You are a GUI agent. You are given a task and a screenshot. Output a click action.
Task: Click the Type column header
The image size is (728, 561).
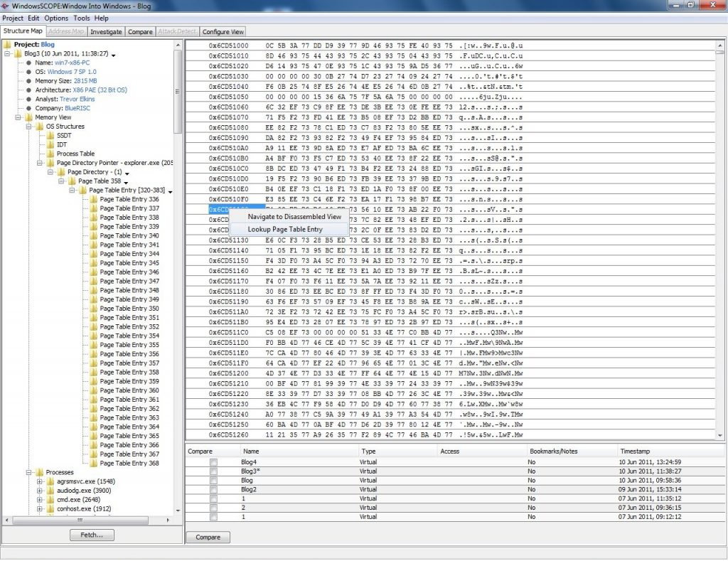click(398, 452)
